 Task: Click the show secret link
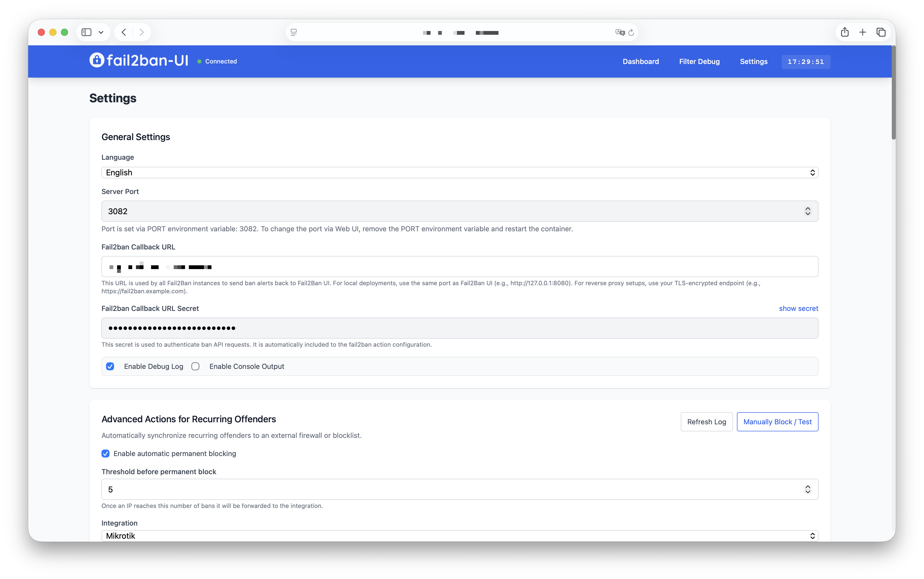(x=799, y=308)
